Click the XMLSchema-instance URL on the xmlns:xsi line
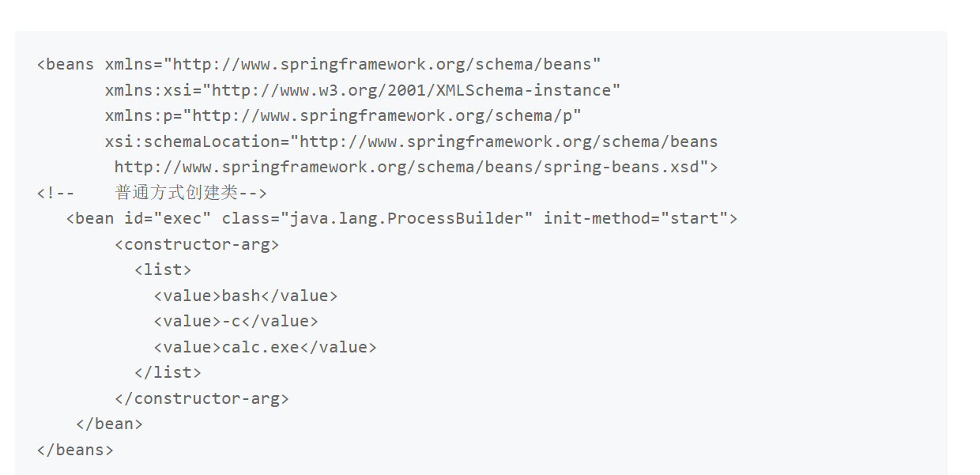980x475 pixels. 415,90
